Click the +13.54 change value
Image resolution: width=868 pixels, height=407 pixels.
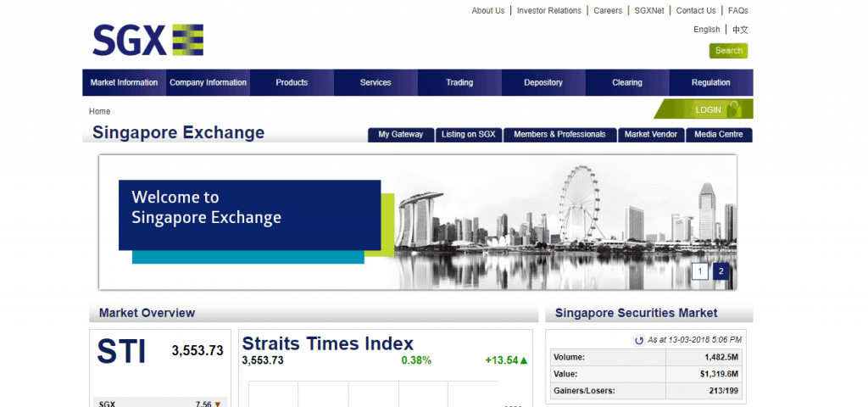502,360
